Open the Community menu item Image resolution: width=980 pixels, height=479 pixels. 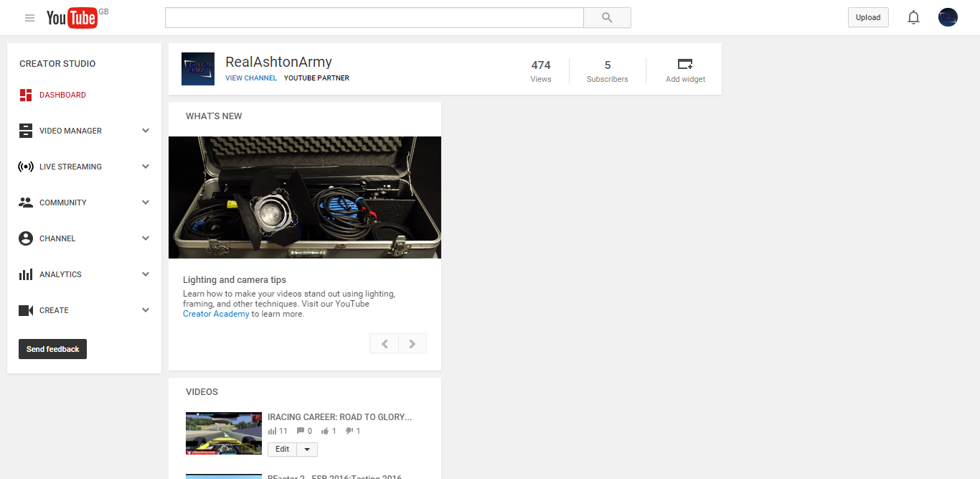[x=63, y=203]
